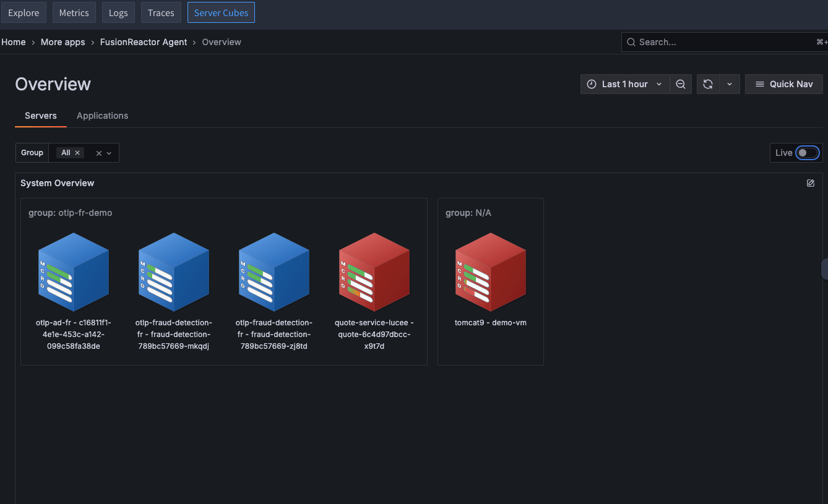This screenshot has width=828, height=504.
Task: Select the Servers tab
Action: [x=41, y=116]
